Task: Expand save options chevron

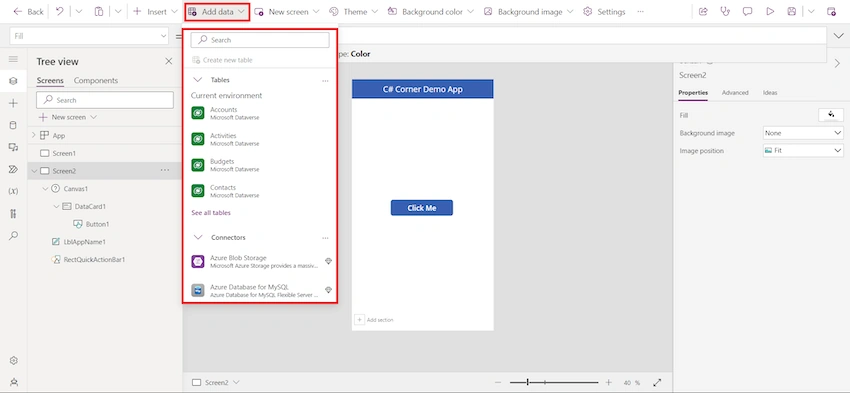Action: pos(811,11)
